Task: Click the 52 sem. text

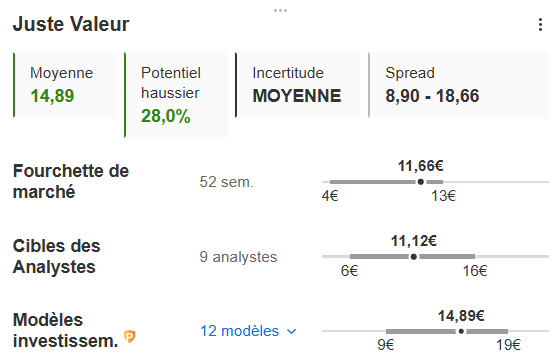Action: 227,182
